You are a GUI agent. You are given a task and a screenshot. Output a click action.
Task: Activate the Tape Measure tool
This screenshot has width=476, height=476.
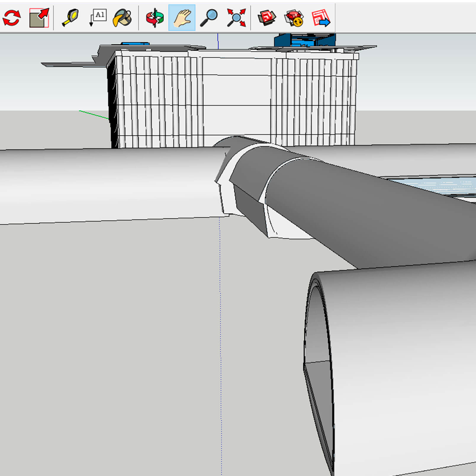pyautogui.click(x=70, y=18)
